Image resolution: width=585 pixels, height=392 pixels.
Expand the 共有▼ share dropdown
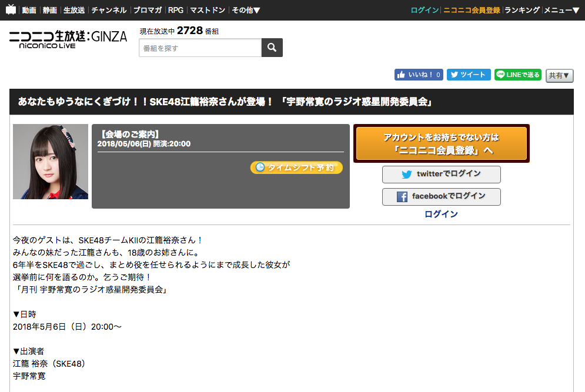[559, 75]
